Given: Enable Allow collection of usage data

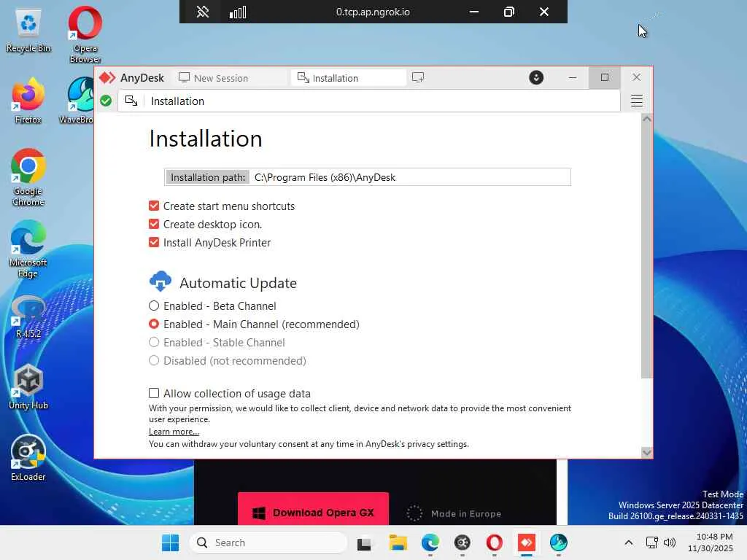Looking at the screenshot, I should coord(153,393).
